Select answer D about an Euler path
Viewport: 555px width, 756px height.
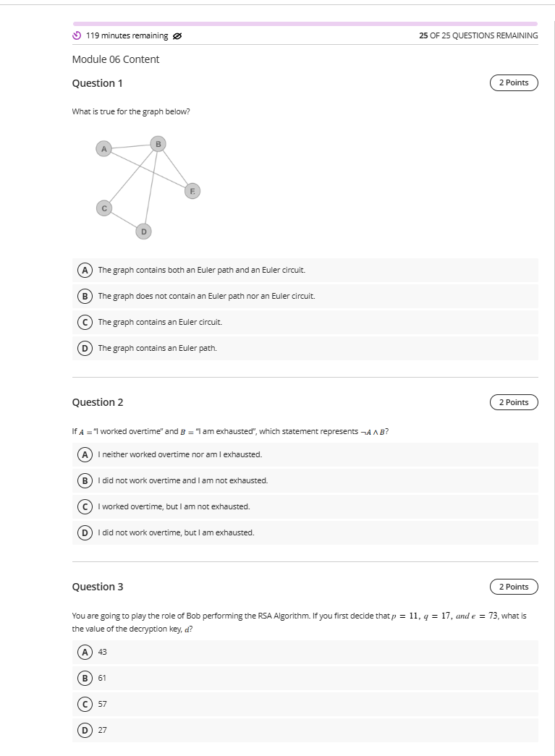pyautogui.click(x=85, y=348)
